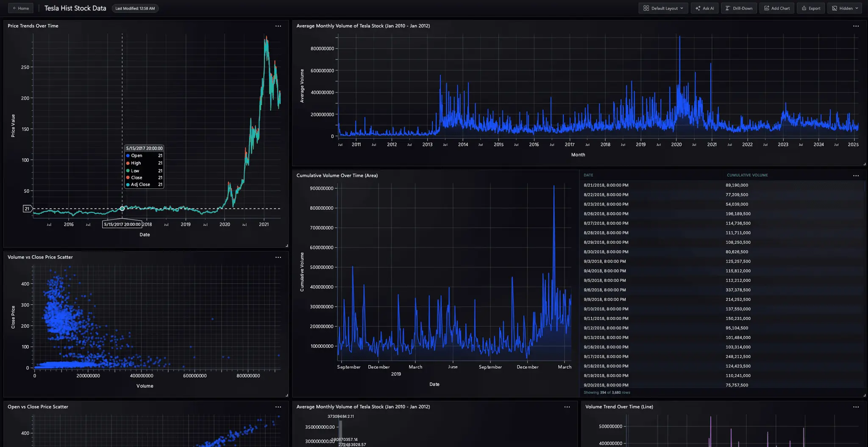This screenshot has width=868, height=447.
Task: Click the resize handle of Price Trends Over Time panel
Action: [287, 246]
